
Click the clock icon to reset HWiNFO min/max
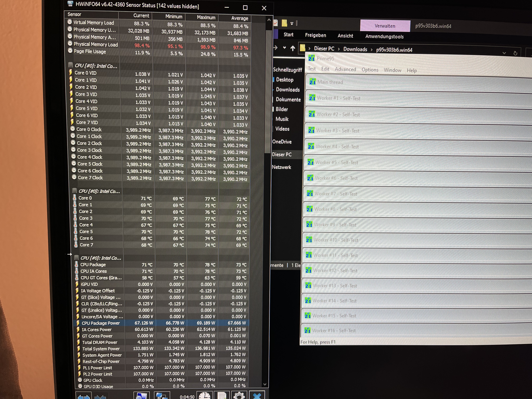pyautogui.click(x=205, y=395)
